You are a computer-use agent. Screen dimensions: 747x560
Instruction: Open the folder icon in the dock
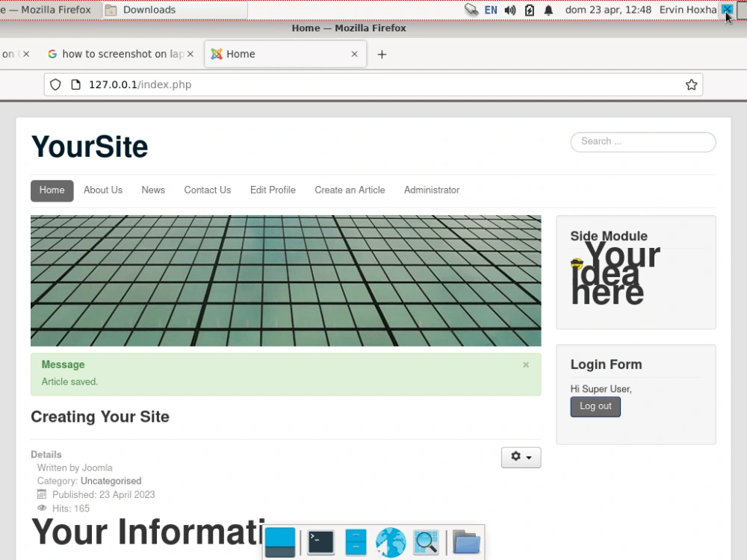pyautogui.click(x=466, y=542)
